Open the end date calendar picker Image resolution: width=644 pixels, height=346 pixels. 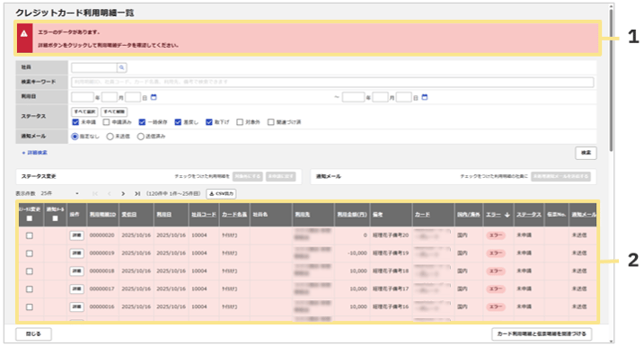(x=425, y=97)
